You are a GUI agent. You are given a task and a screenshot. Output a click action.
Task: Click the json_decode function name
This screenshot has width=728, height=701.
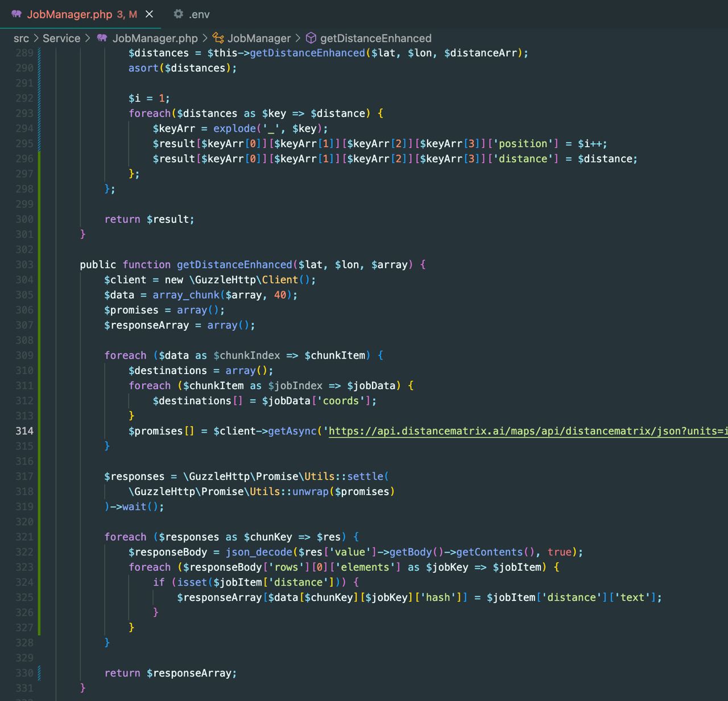[259, 552]
